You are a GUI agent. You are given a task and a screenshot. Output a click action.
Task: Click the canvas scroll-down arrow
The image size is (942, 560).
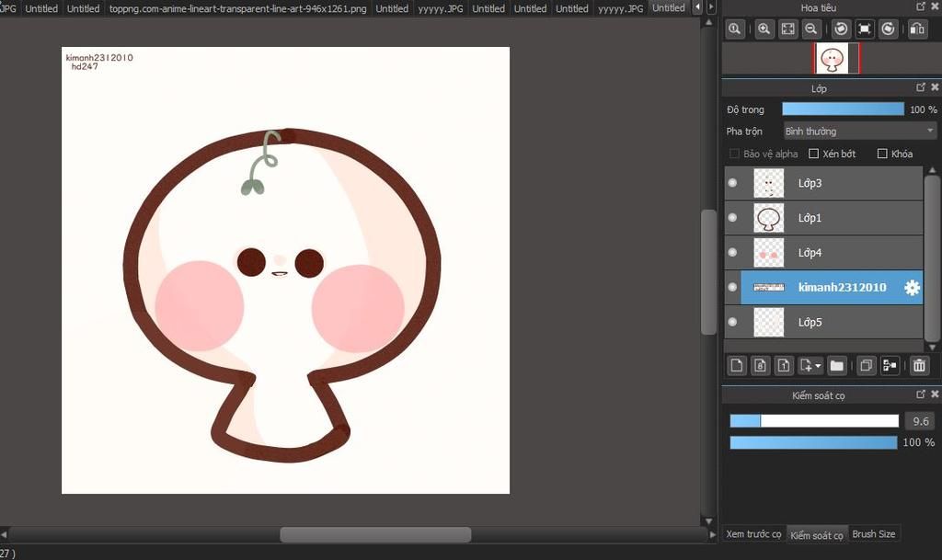pyautogui.click(x=709, y=521)
